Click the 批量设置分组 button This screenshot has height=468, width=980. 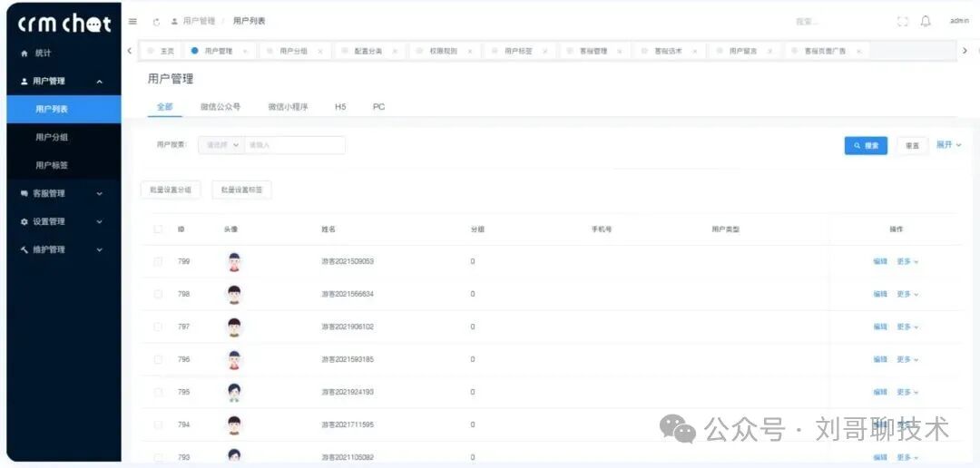(171, 190)
